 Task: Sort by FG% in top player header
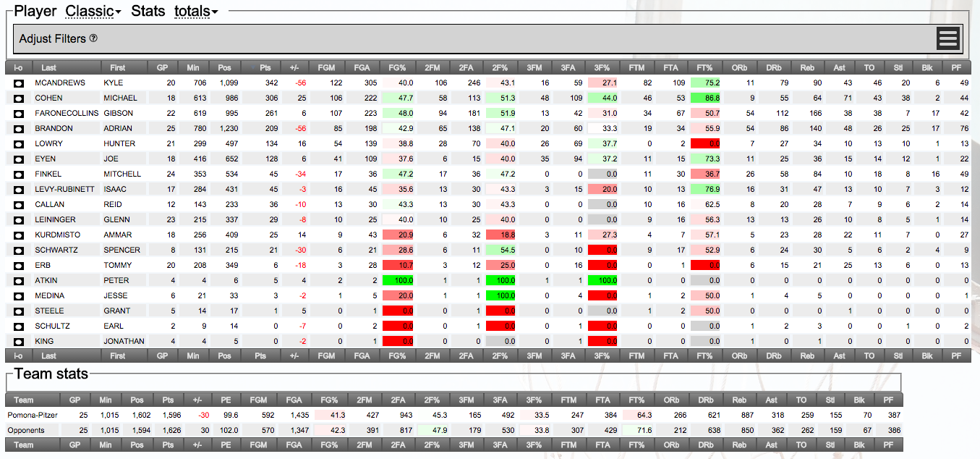[x=396, y=68]
